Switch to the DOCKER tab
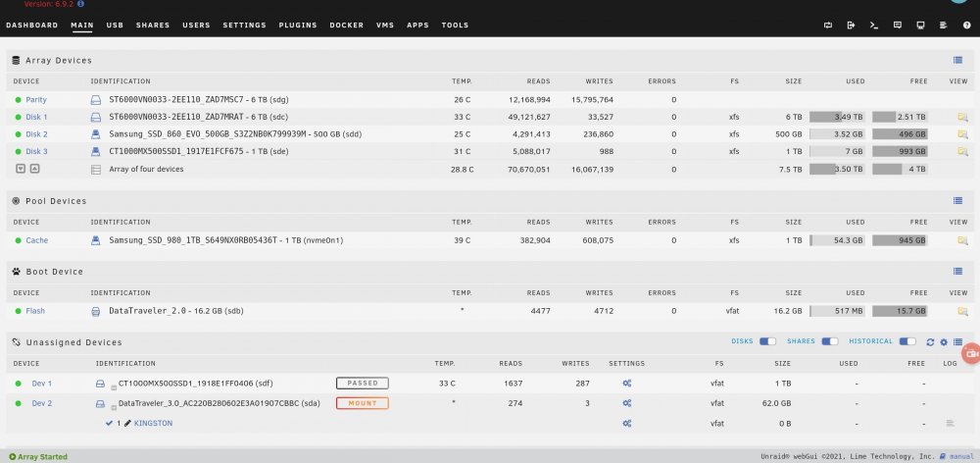Viewport: 980px width, 463px height. [x=347, y=26]
